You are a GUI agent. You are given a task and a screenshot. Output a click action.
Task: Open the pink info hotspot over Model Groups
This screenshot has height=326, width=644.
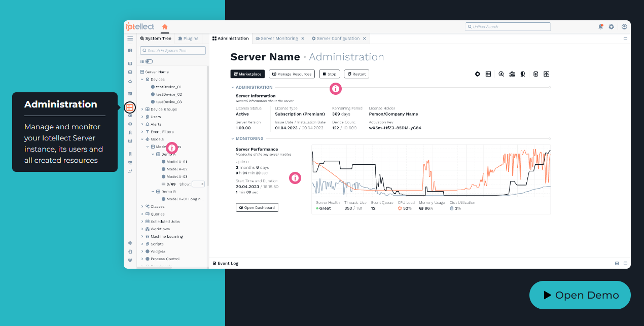[x=172, y=148]
